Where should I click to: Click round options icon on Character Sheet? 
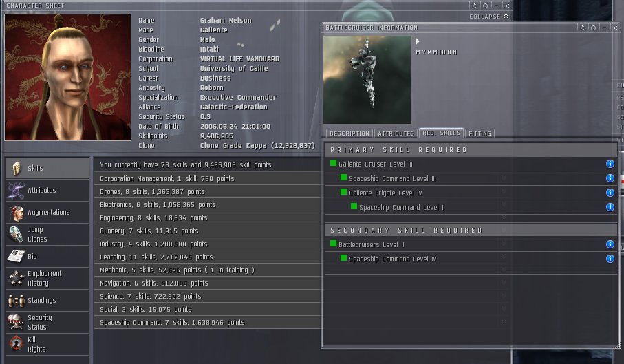click(x=485, y=6)
